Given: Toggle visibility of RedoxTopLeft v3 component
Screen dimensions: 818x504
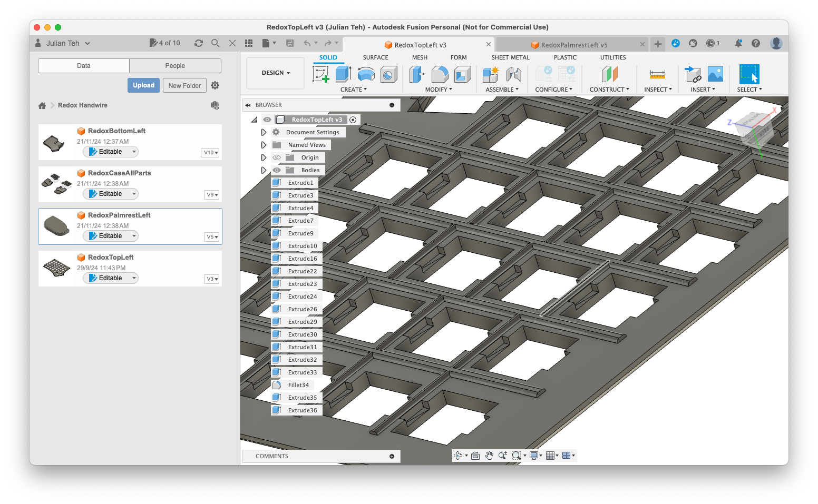Looking at the screenshot, I should (267, 120).
